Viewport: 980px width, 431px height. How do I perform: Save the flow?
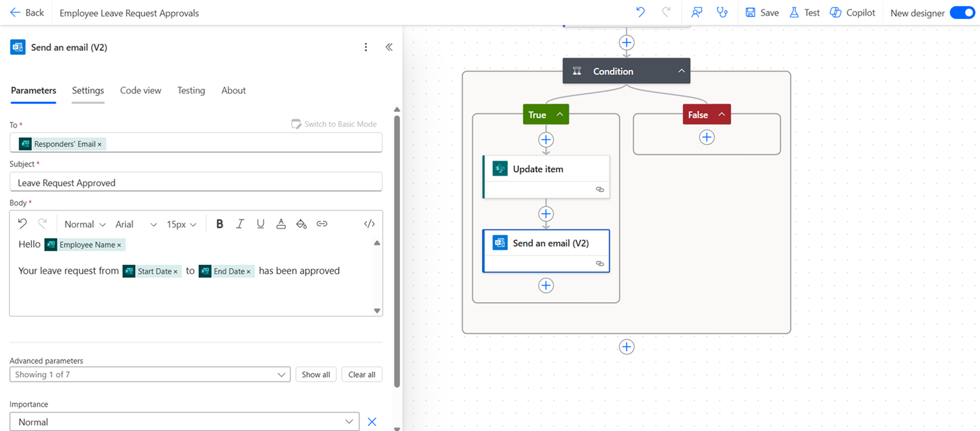pyautogui.click(x=762, y=13)
